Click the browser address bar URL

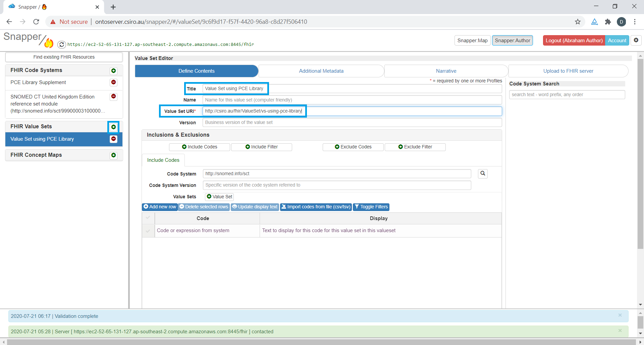coord(201,22)
